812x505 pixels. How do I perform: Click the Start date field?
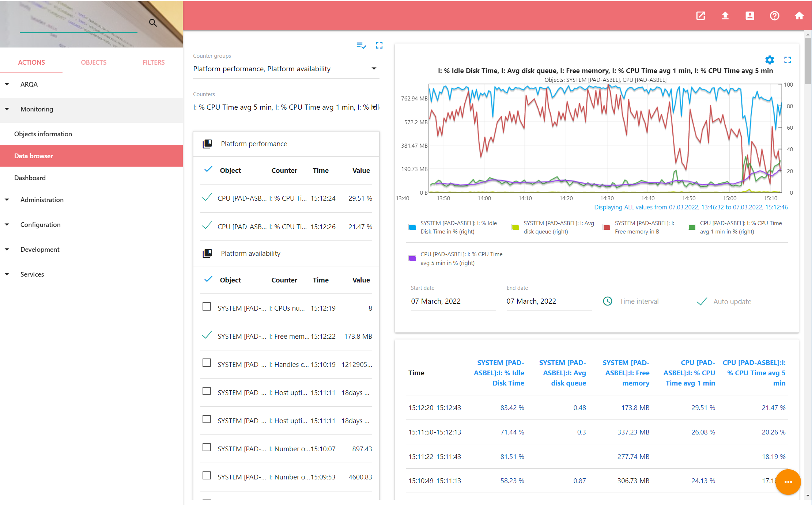(x=453, y=301)
